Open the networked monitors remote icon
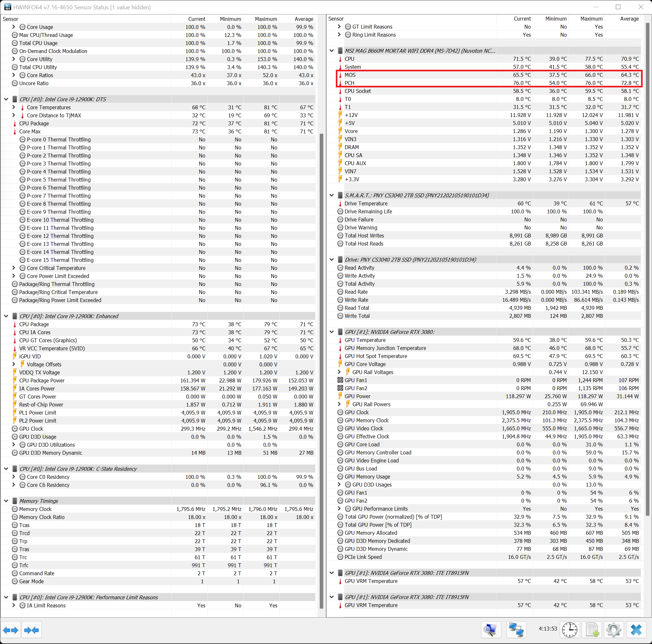The width and height of the screenshot is (652, 644). pos(516,630)
